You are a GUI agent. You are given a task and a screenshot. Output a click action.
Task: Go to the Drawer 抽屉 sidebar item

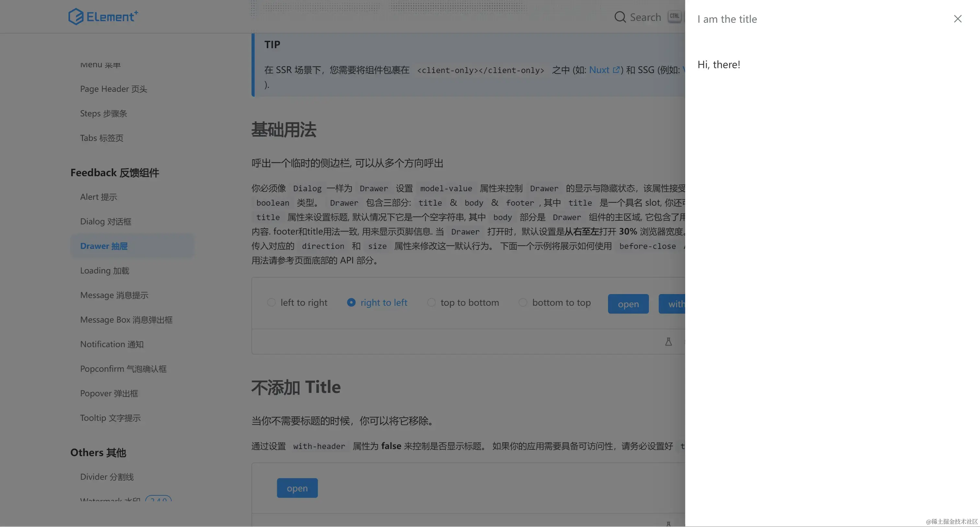tap(104, 246)
